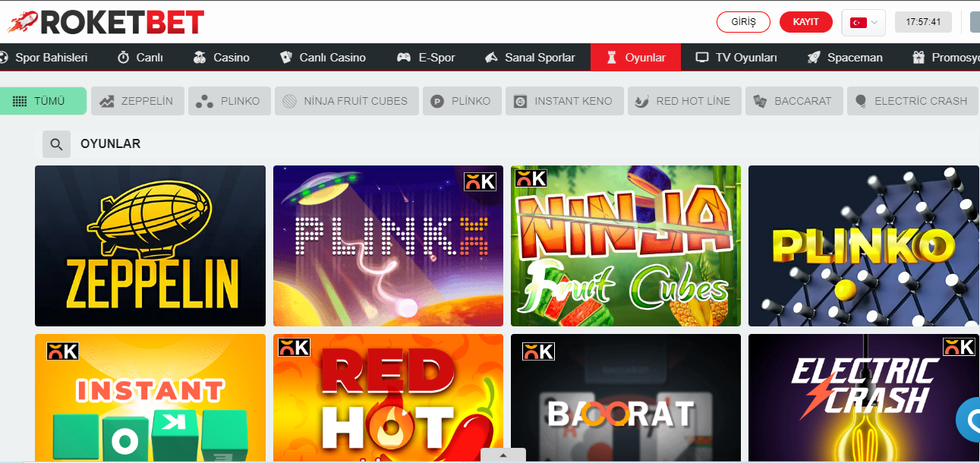980x463 pixels.
Task: Filter by BACCARAT category
Action: click(794, 101)
